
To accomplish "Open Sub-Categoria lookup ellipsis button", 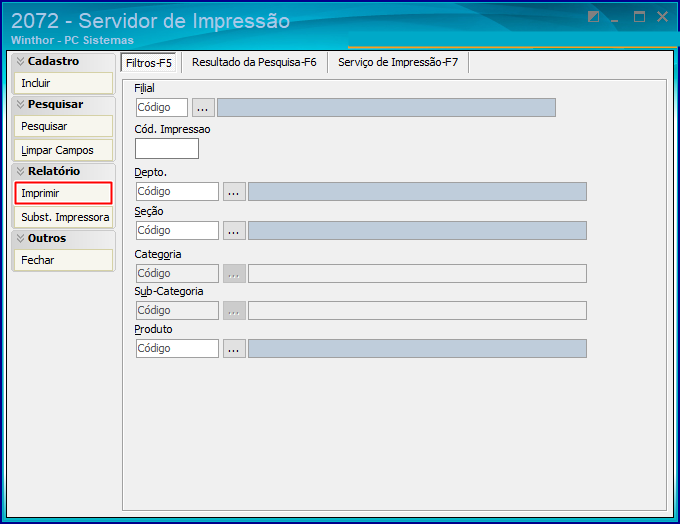I will coord(234,311).
